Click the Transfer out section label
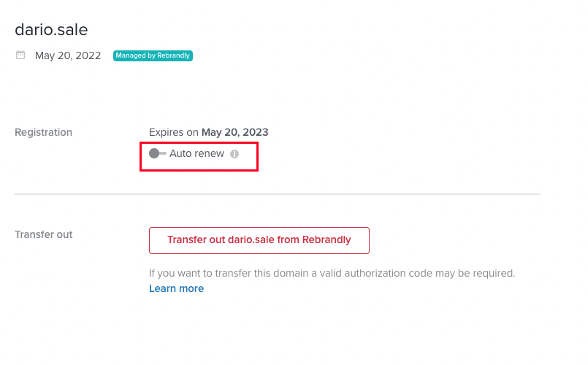Viewport: 588px width, 365px height. pos(44,234)
